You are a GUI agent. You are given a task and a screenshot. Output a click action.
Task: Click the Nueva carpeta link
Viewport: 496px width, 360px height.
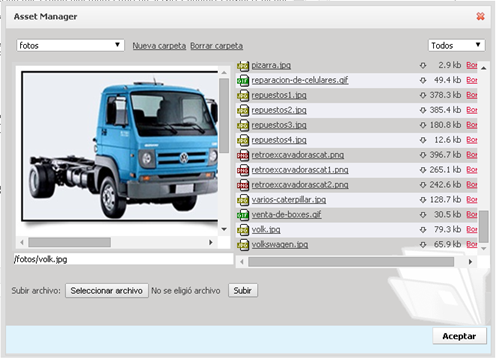point(159,46)
